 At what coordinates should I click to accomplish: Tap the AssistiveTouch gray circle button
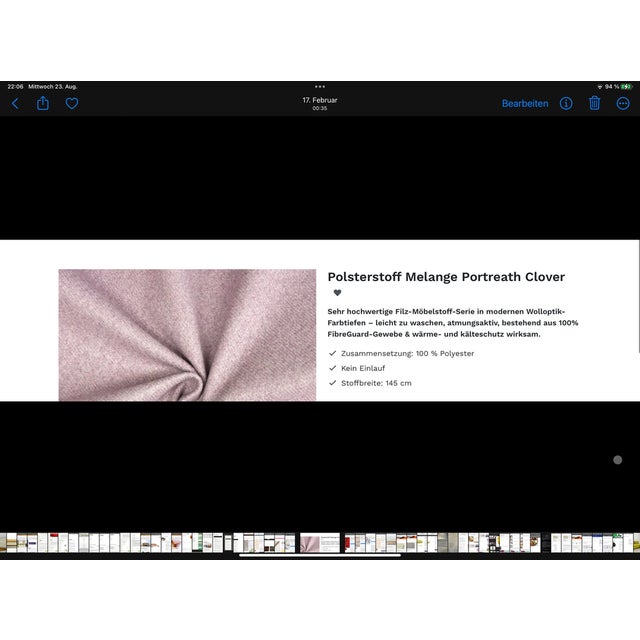click(617, 460)
